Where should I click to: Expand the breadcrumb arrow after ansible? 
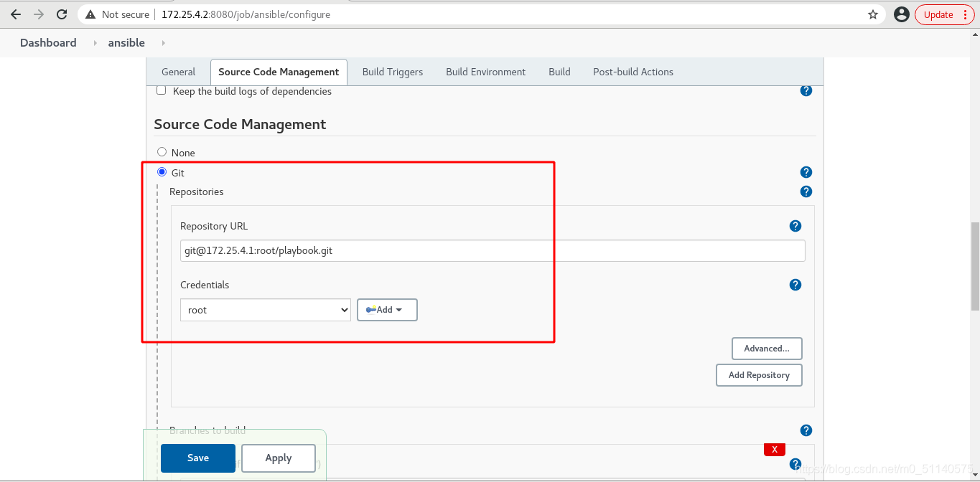tap(164, 43)
